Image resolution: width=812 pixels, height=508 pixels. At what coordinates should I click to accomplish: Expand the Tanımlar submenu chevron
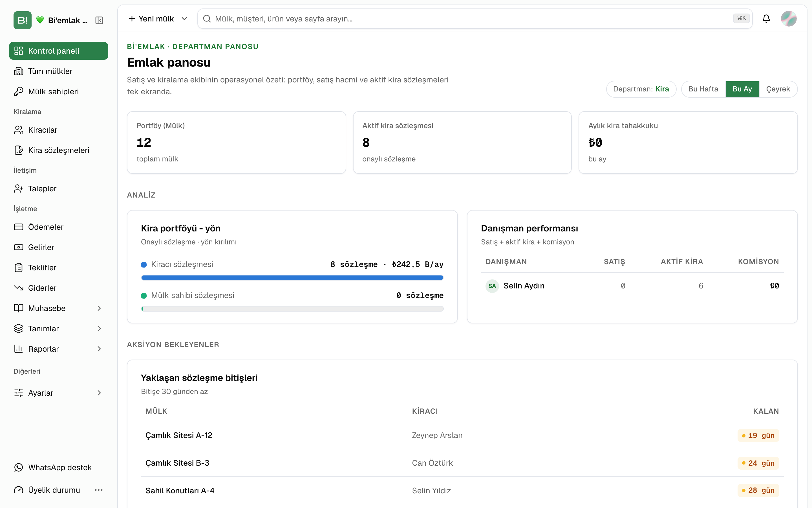point(99,329)
